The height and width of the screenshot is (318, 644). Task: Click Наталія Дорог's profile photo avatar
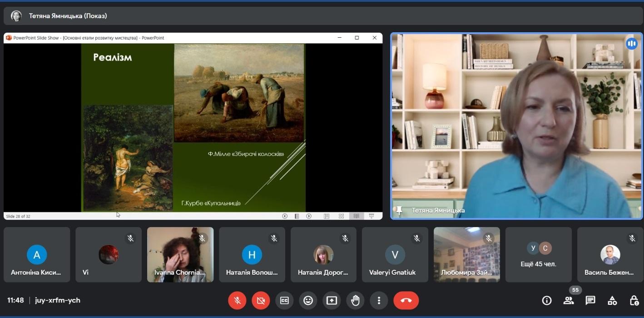coord(323,255)
